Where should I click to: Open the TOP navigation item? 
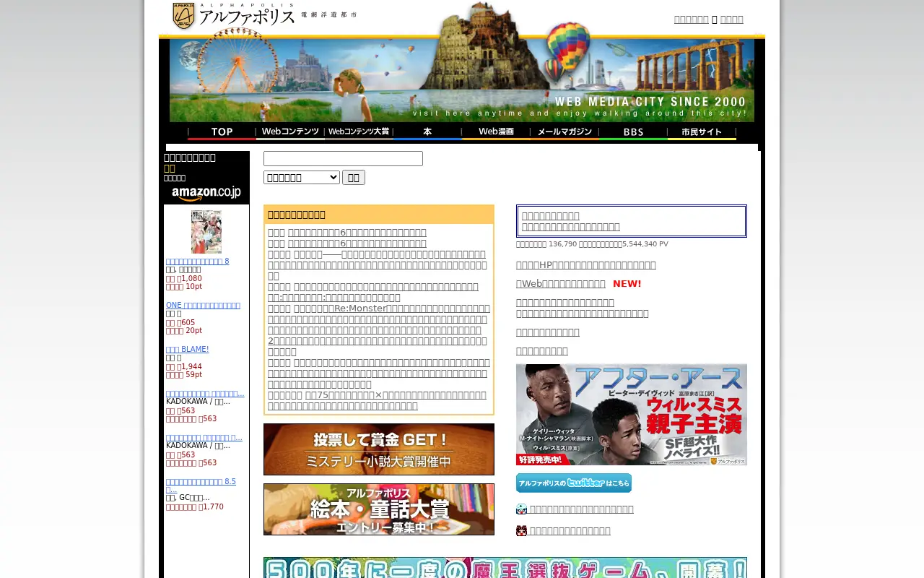[x=222, y=132]
